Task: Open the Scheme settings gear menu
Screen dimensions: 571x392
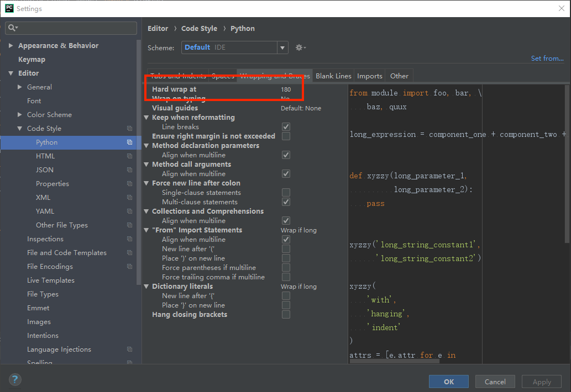Action: (300, 47)
